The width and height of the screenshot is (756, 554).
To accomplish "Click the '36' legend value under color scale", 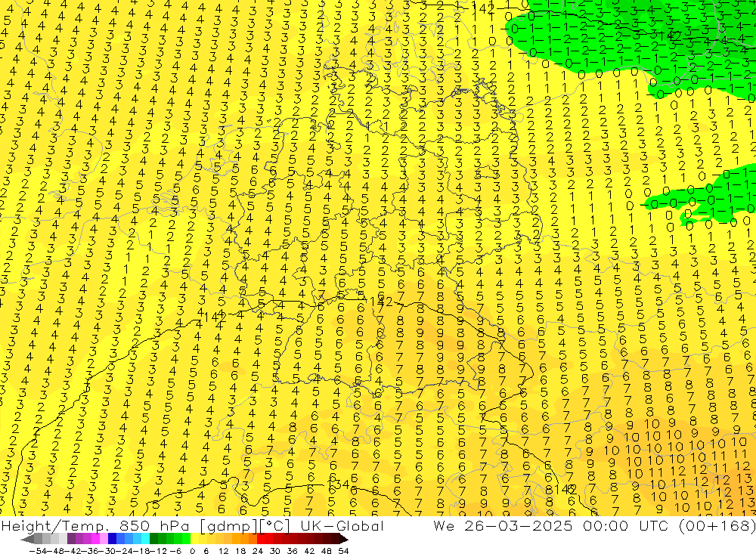I will (x=292, y=550).
